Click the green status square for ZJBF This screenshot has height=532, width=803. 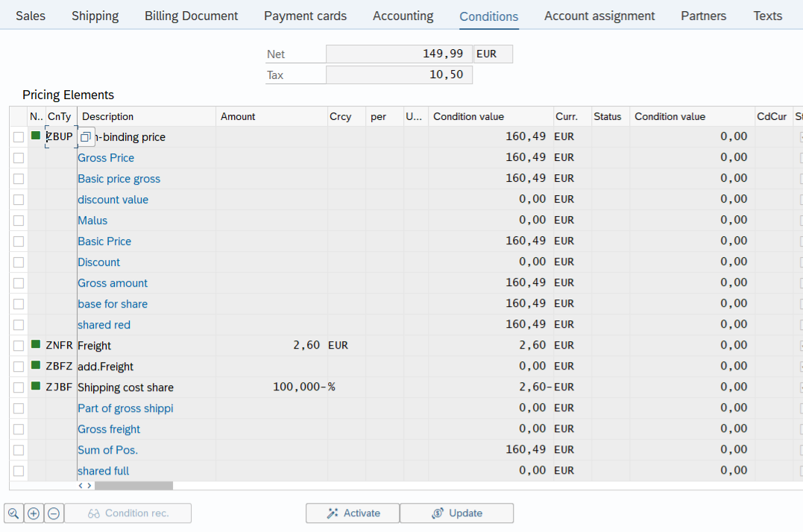pos(36,386)
